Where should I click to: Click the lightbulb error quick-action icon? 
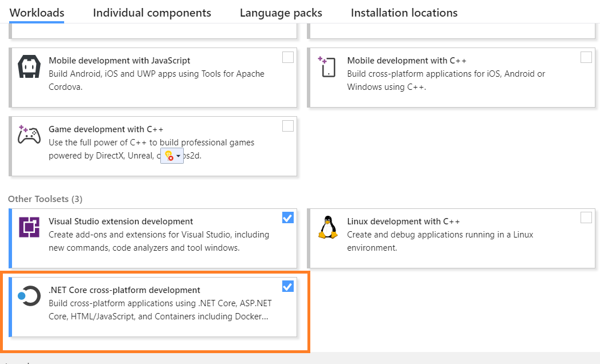(x=169, y=156)
